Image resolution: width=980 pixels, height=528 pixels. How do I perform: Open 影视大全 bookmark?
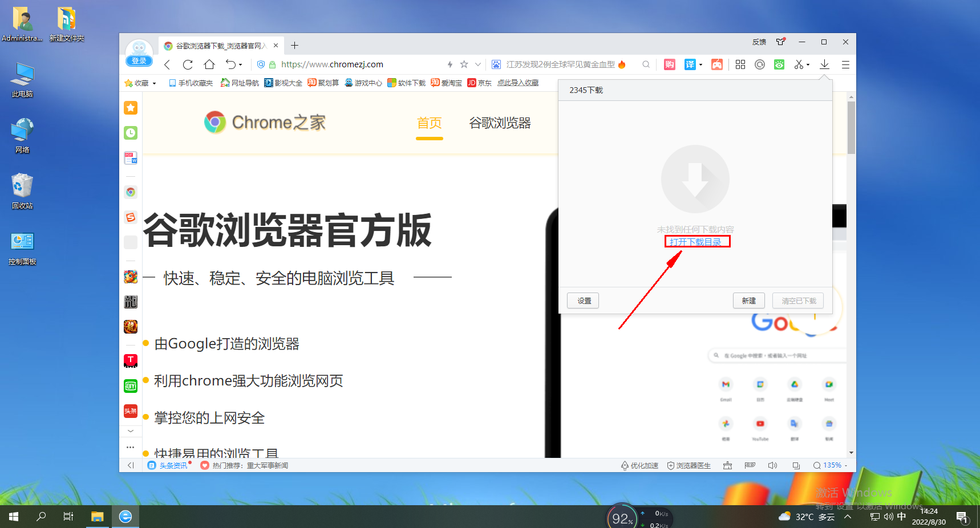[284, 83]
